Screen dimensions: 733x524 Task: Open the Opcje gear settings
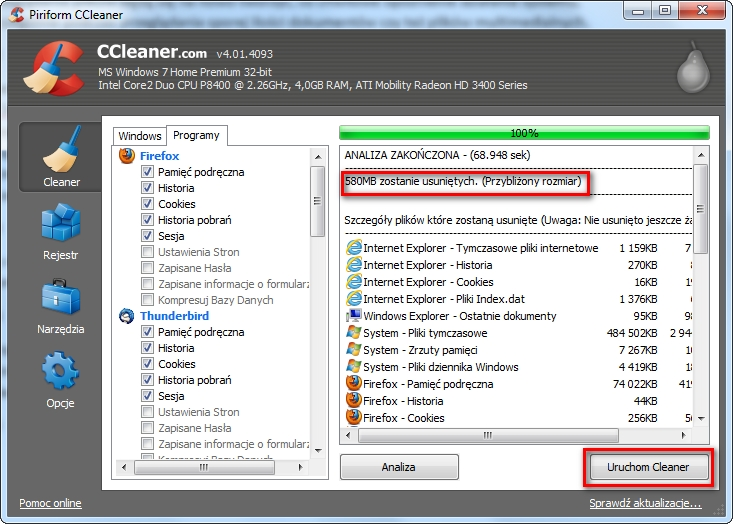click(x=60, y=380)
